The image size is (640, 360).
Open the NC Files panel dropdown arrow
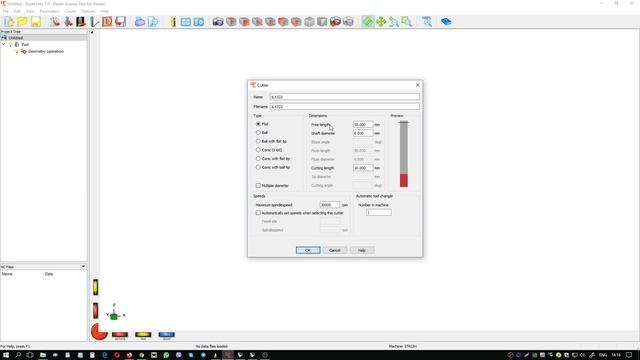pyautogui.click(x=83, y=267)
